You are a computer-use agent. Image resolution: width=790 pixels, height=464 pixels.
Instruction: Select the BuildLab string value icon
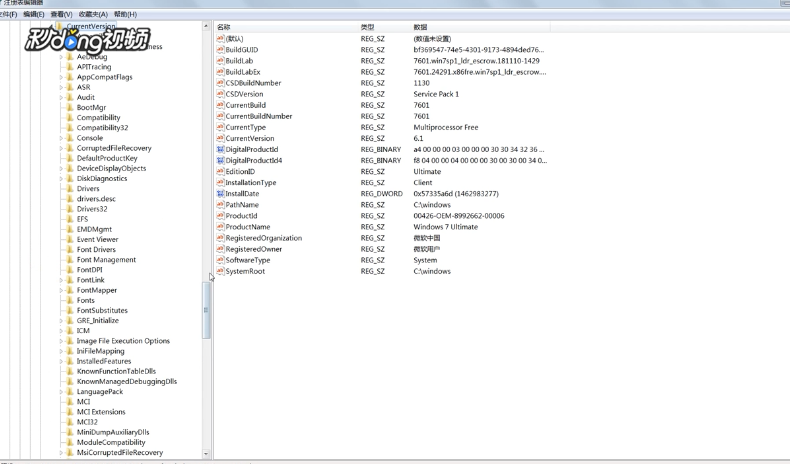pyautogui.click(x=220, y=60)
